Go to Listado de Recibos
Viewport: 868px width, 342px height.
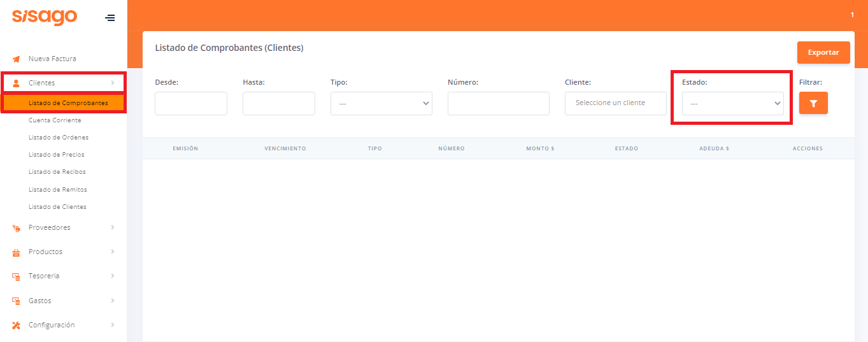(x=57, y=172)
